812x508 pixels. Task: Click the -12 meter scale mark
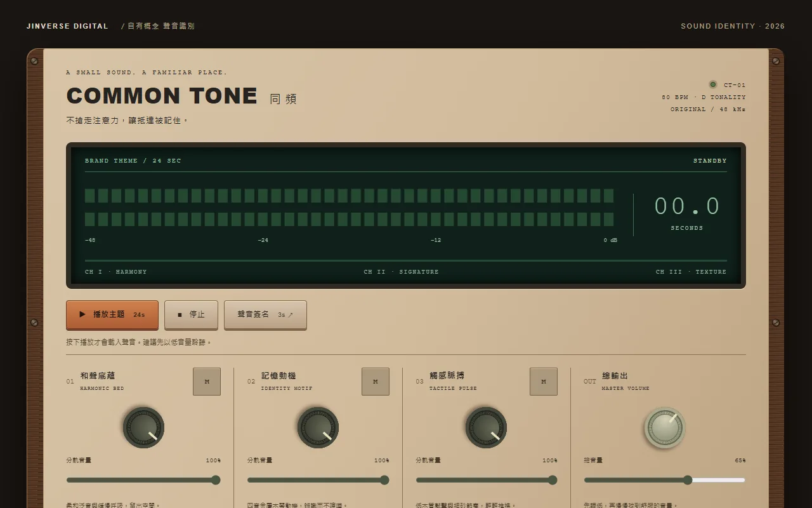coord(436,240)
